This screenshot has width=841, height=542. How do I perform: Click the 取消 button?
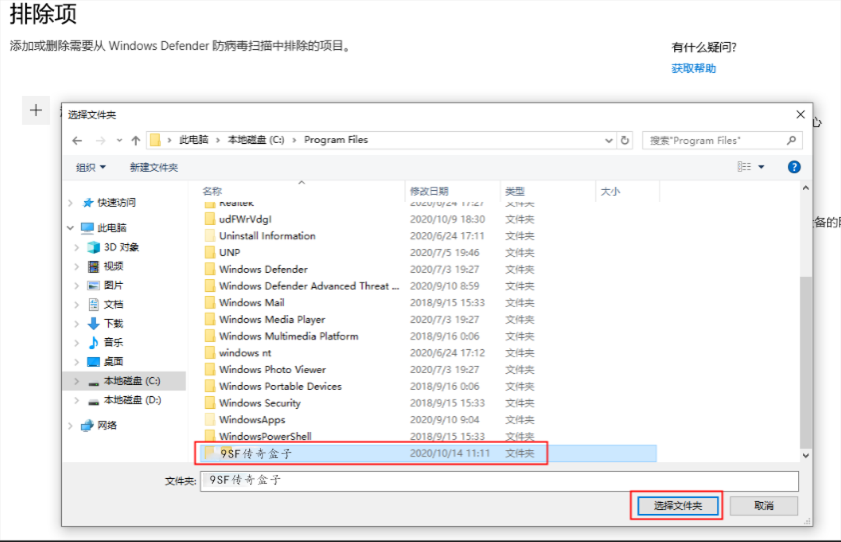point(764,506)
